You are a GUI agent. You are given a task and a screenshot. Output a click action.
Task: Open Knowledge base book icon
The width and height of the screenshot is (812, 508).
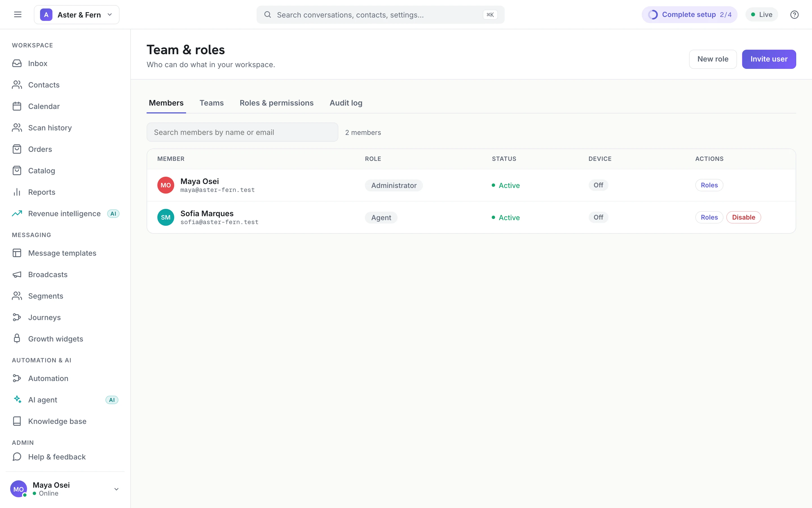coord(17,421)
